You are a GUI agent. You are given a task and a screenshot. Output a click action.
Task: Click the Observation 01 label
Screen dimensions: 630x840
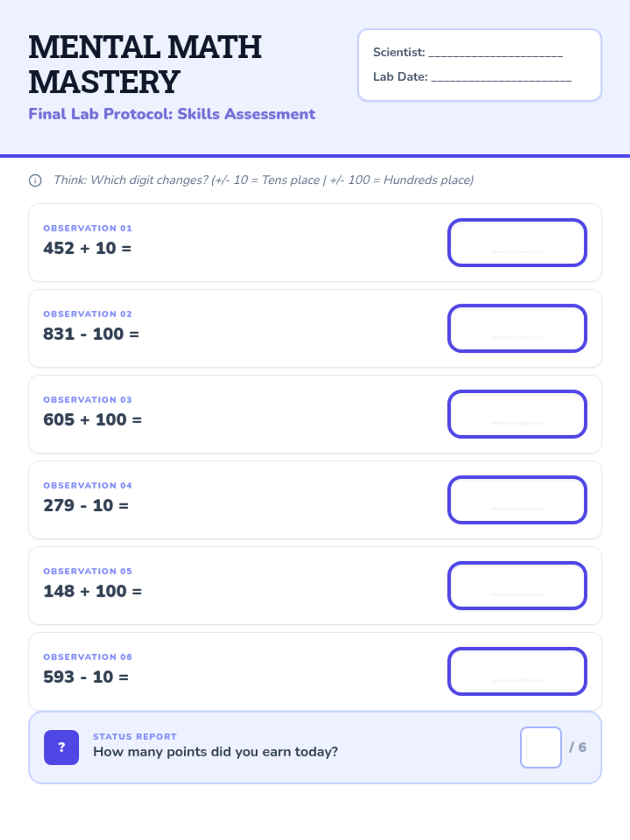tap(88, 228)
